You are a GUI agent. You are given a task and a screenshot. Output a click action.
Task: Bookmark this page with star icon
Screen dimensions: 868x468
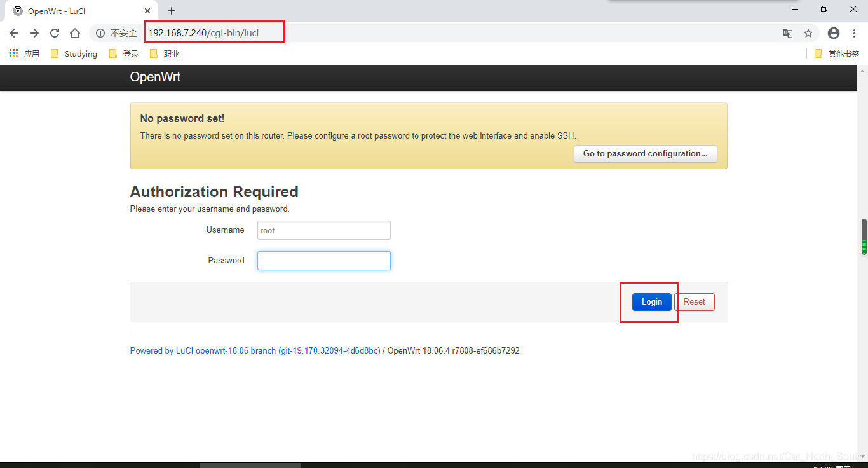(808, 33)
